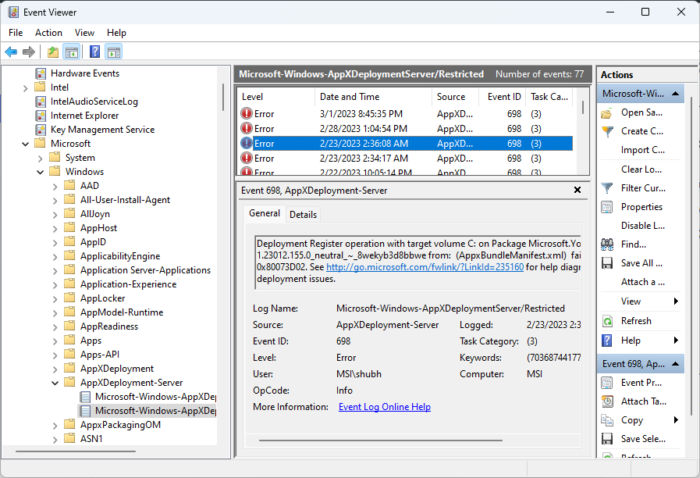Click the green Refresh icon in Actions
This screenshot has height=478, width=700.
point(607,321)
